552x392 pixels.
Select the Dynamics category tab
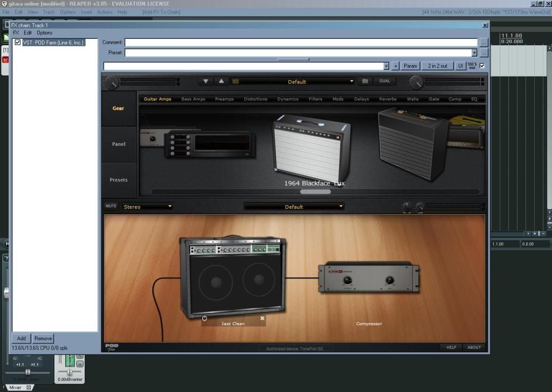288,99
